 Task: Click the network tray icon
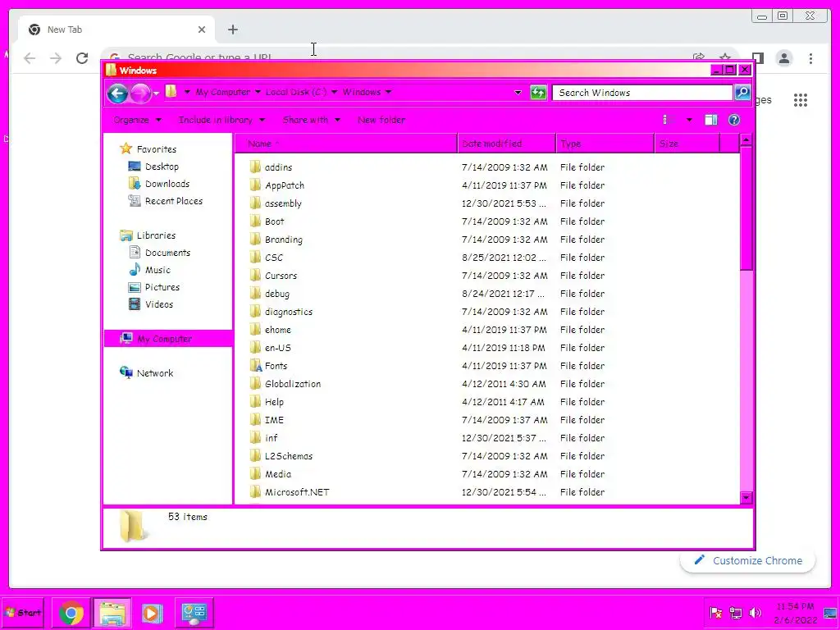pyautogui.click(x=736, y=613)
